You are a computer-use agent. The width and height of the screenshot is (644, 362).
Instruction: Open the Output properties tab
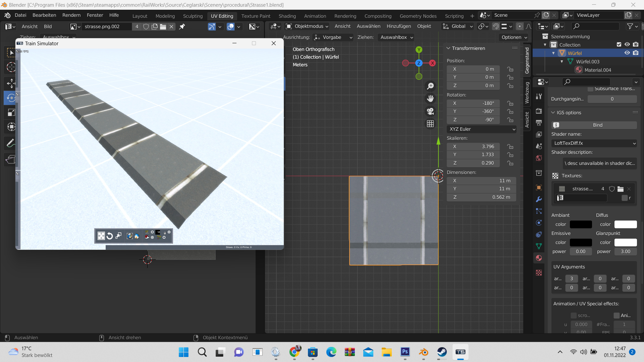coord(539,123)
